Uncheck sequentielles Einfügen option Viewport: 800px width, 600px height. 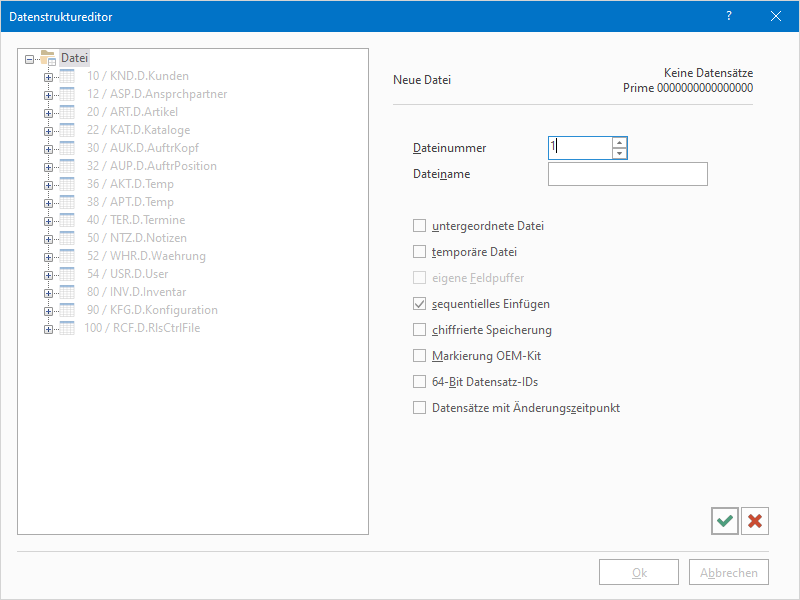[420, 304]
